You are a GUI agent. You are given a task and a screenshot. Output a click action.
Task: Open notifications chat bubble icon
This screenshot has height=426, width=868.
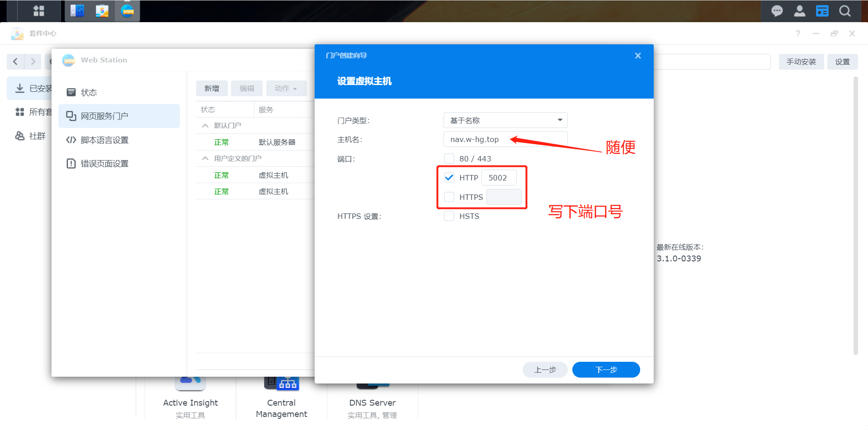tap(777, 11)
